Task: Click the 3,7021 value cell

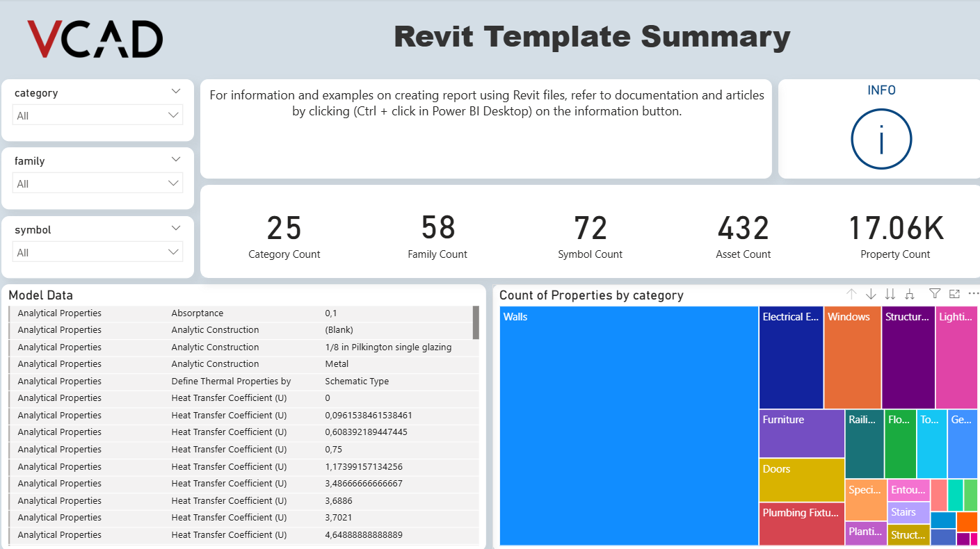Action: pyautogui.click(x=339, y=518)
